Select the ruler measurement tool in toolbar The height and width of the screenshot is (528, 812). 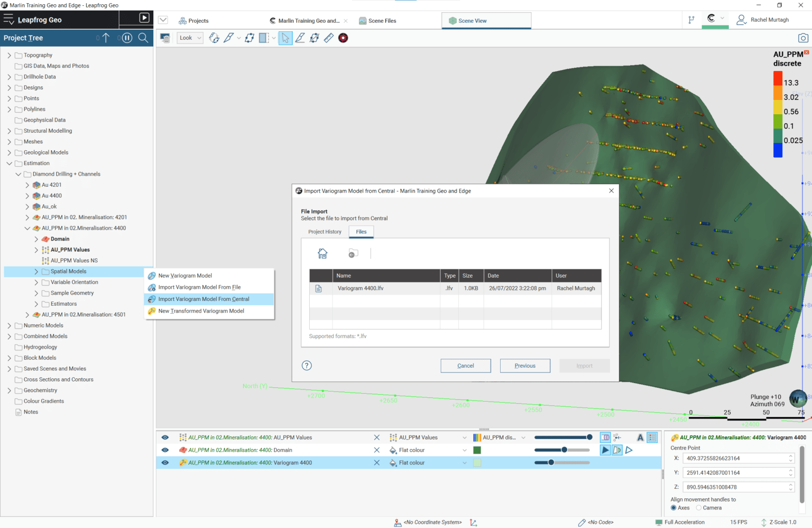click(328, 38)
